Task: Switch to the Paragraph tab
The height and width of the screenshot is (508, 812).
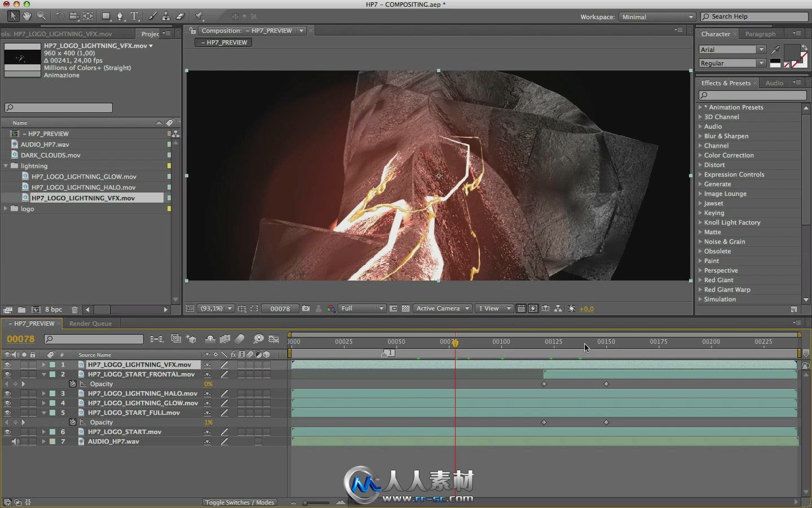Action: coord(760,34)
